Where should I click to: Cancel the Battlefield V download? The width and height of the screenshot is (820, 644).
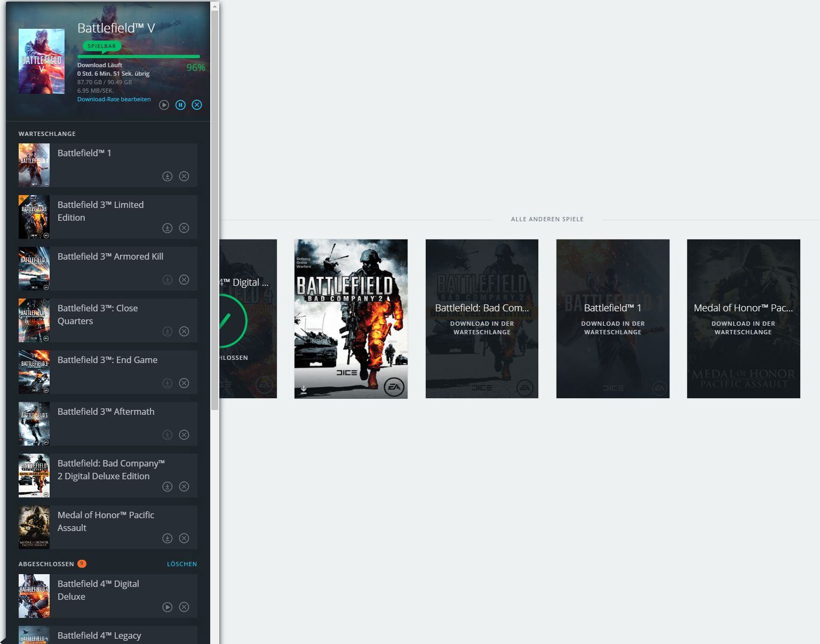click(x=197, y=105)
